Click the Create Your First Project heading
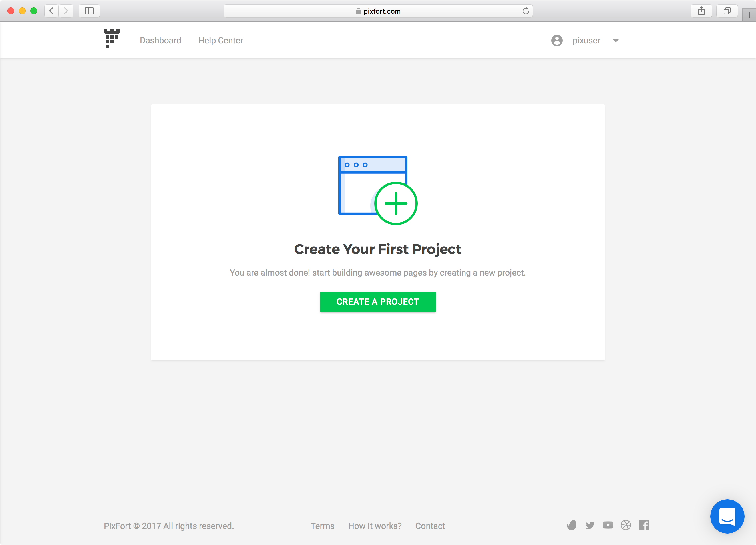Viewport: 756px width, 545px height. 378,249
